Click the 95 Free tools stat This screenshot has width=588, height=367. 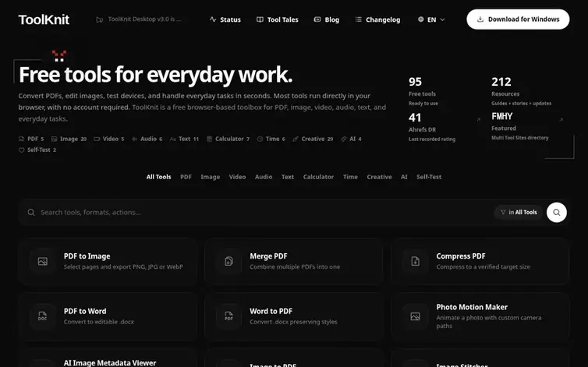pos(423,91)
